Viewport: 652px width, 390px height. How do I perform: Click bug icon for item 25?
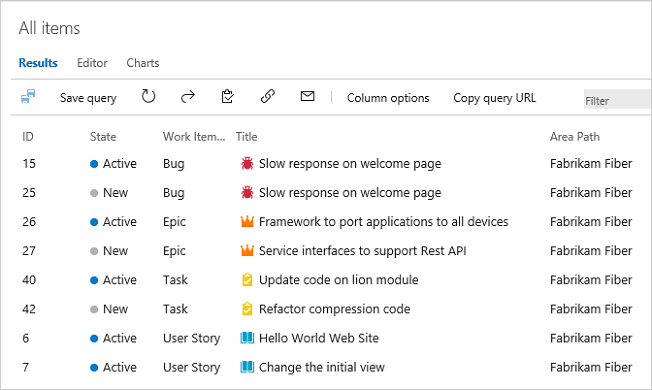(247, 192)
